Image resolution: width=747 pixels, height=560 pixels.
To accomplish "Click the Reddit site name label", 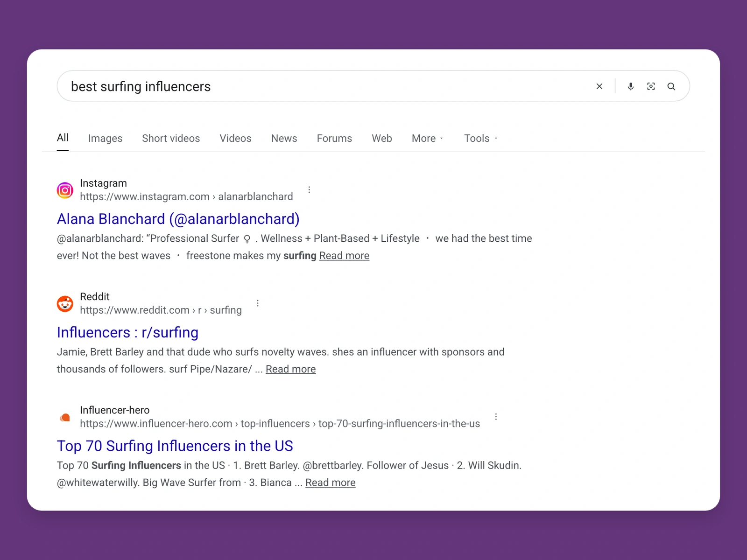I will click(95, 296).
